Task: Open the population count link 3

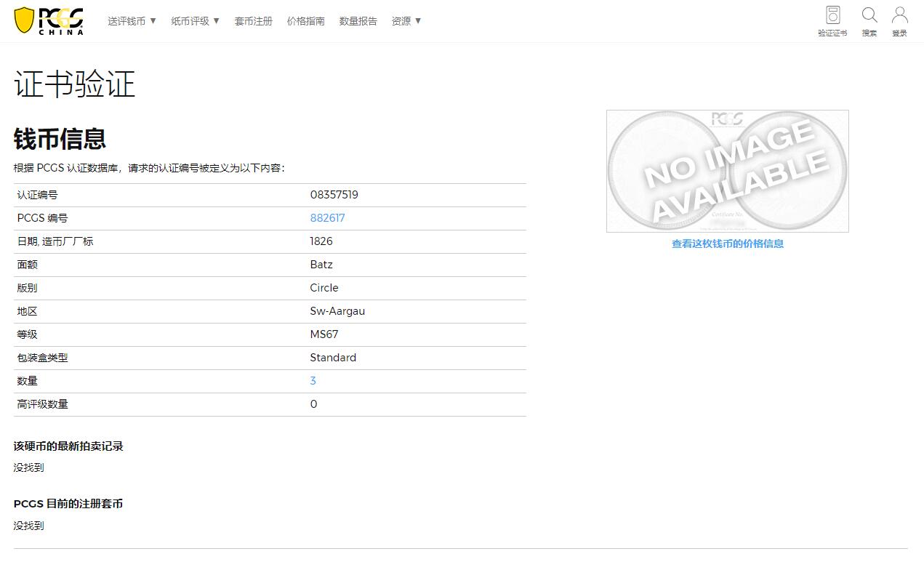Action: [313, 381]
